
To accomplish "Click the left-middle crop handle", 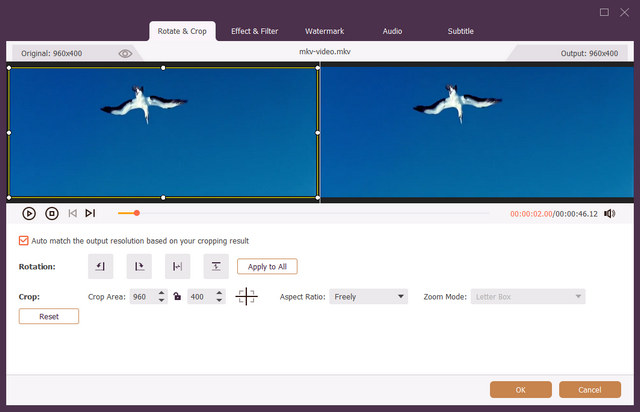I will pos(9,133).
